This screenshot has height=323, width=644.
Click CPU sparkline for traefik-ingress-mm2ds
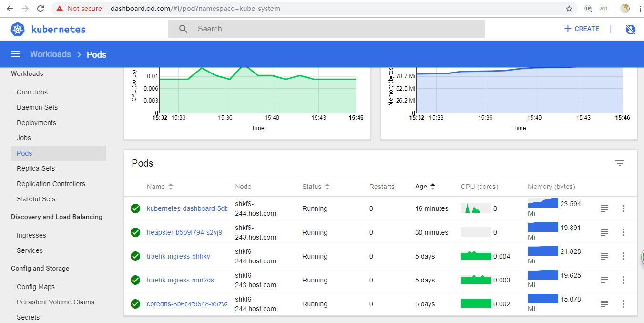476,280
